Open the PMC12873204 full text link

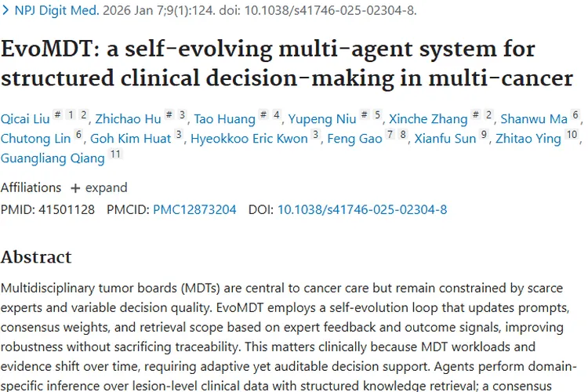click(x=195, y=209)
